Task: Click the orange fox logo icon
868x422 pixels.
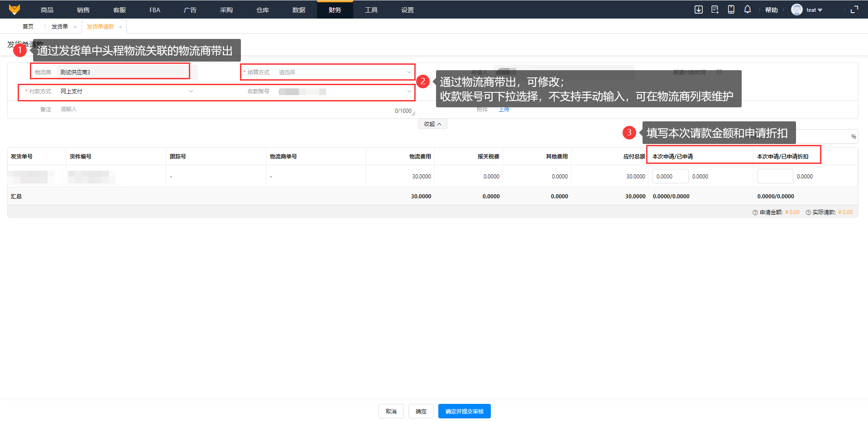Action: [14, 10]
